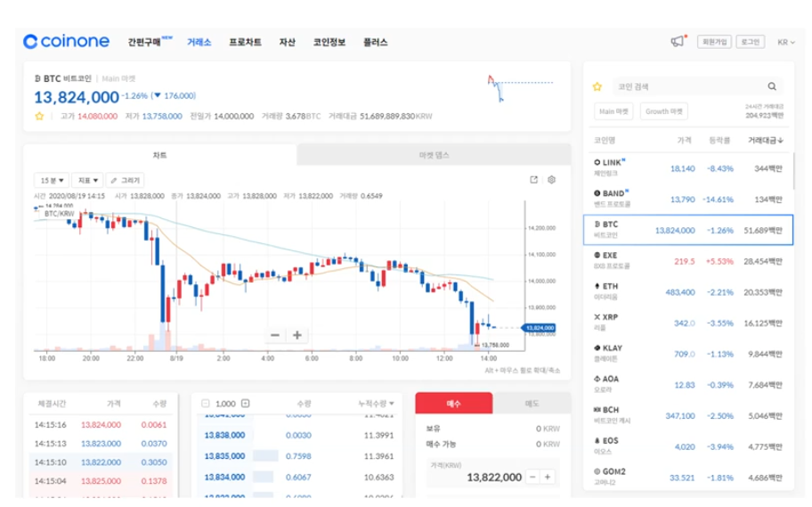Click the mini price sparkline in the BTC header

[520, 88]
